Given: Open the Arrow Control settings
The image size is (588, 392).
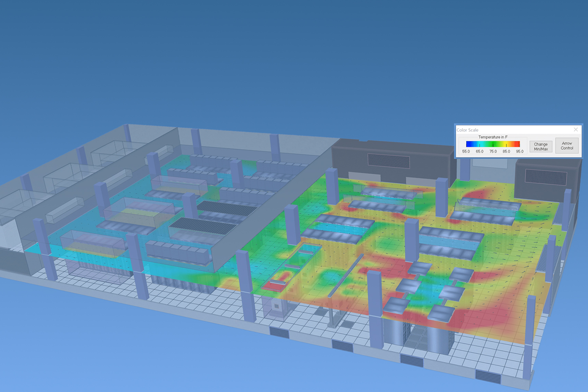Looking at the screenshot, I should (x=567, y=146).
